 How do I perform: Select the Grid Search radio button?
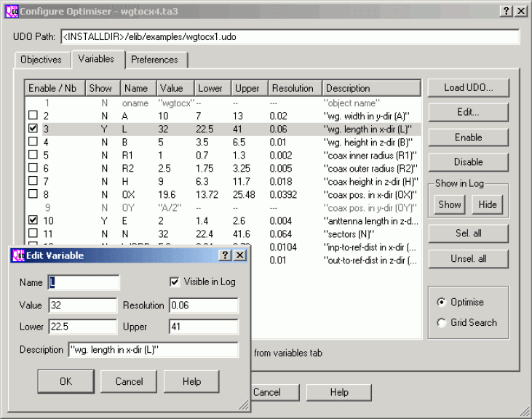click(x=441, y=322)
